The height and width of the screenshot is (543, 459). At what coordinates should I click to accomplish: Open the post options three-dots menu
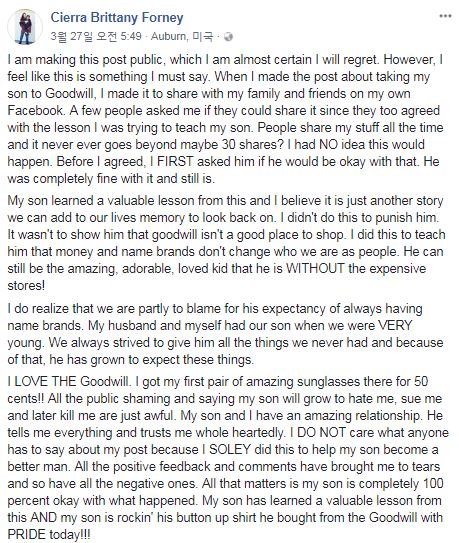445,16
